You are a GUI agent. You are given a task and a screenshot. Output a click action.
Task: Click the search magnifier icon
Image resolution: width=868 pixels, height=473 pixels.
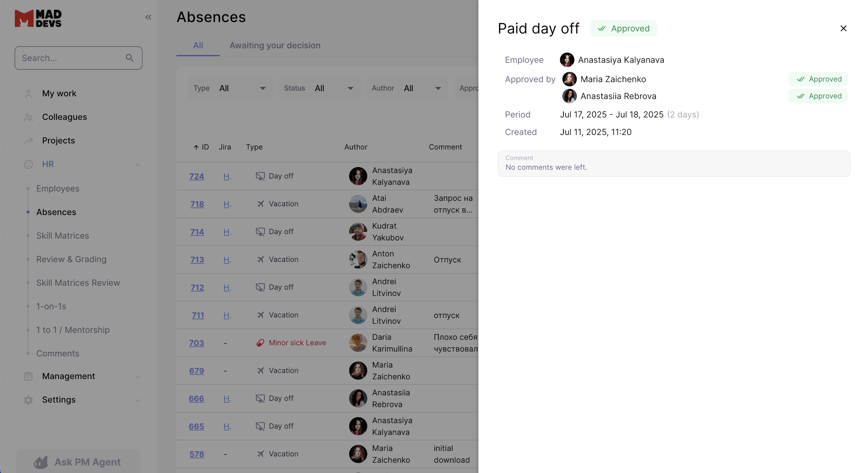(130, 58)
